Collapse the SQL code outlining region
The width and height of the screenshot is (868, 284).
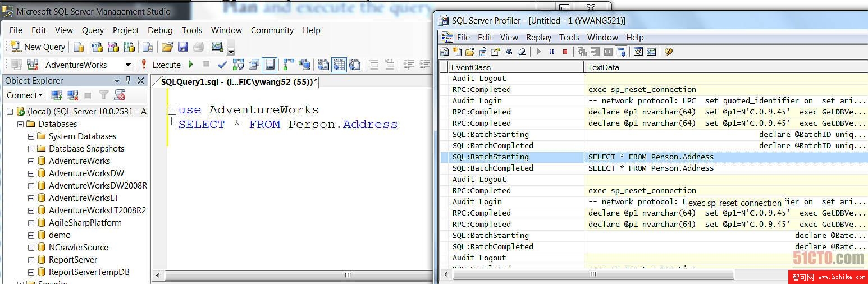click(172, 111)
